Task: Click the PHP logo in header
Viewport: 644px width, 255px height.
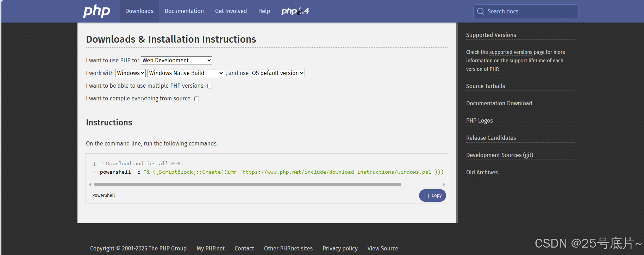Action: point(96,11)
